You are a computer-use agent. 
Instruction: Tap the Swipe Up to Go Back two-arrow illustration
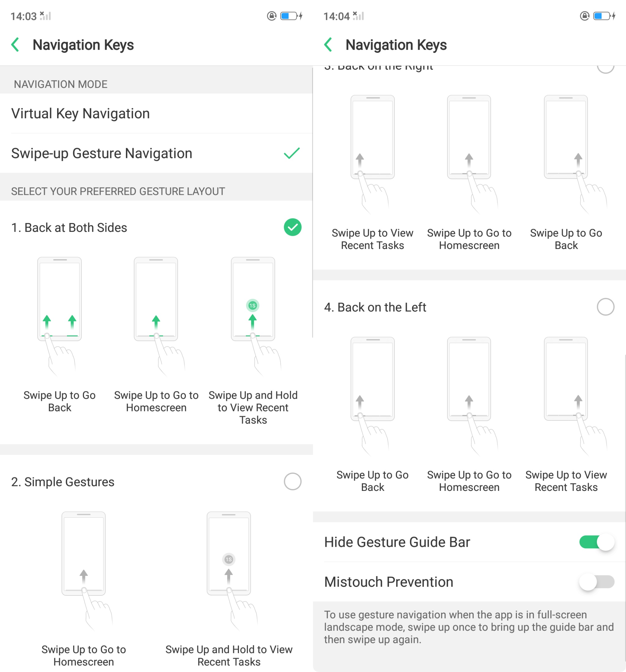59,317
